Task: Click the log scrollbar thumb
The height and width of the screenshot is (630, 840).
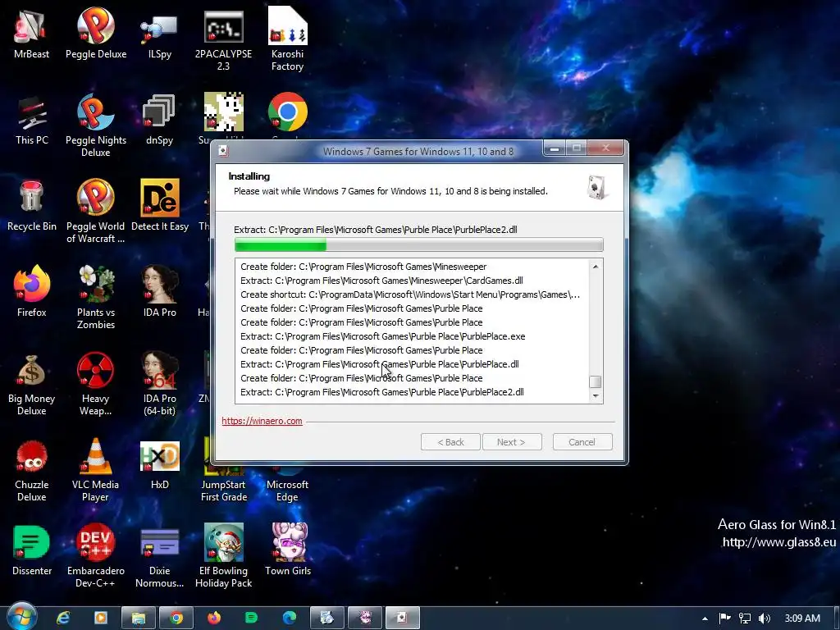Action: click(596, 381)
